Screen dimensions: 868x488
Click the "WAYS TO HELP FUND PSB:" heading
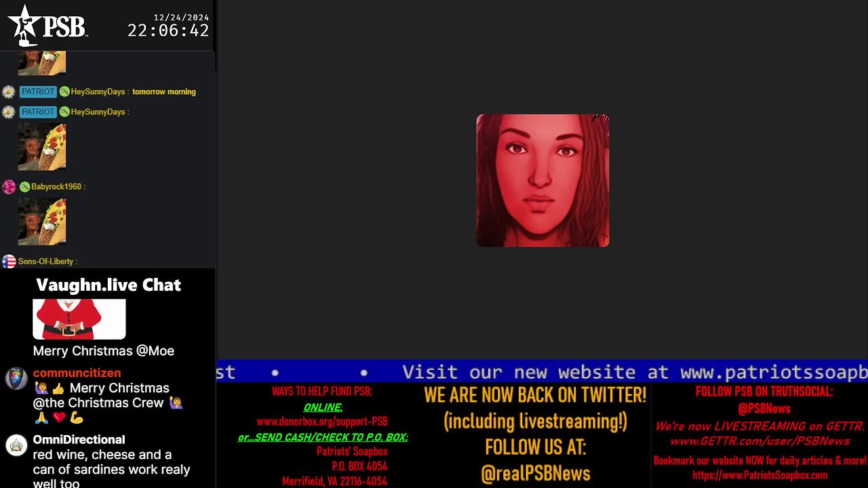(x=322, y=391)
